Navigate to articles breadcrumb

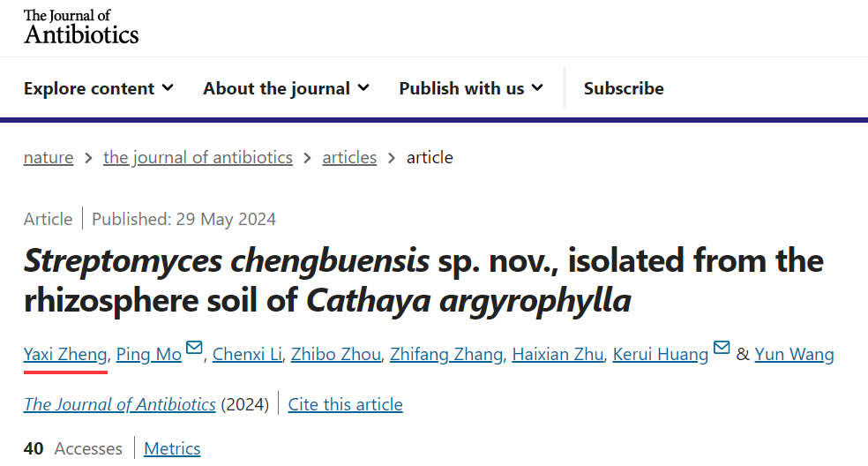pyautogui.click(x=349, y=157)
